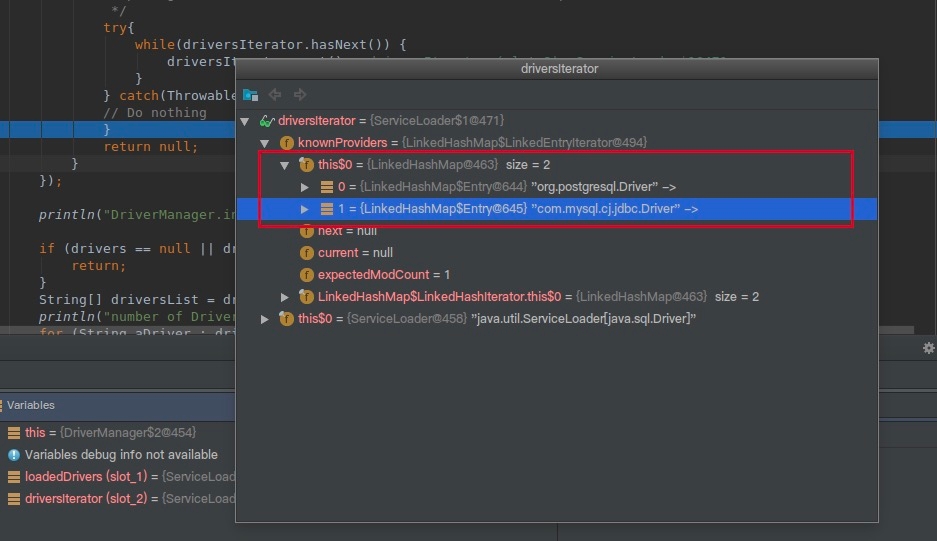Click the back arrow in popup toolbar
The width and height of the screenshot is (937, 541).
[x=276, y=95]
